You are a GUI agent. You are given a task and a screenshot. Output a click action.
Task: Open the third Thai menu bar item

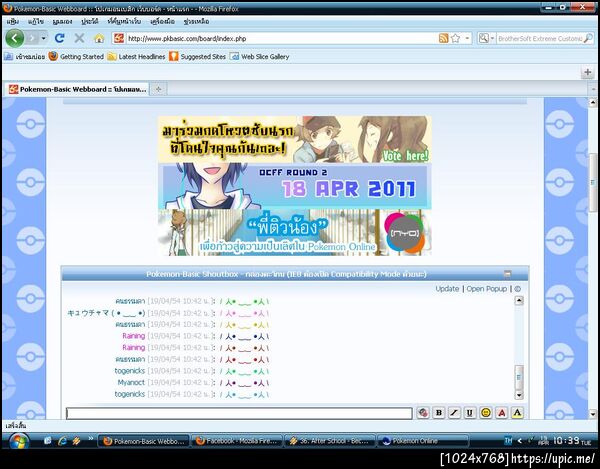click(62, 21)
